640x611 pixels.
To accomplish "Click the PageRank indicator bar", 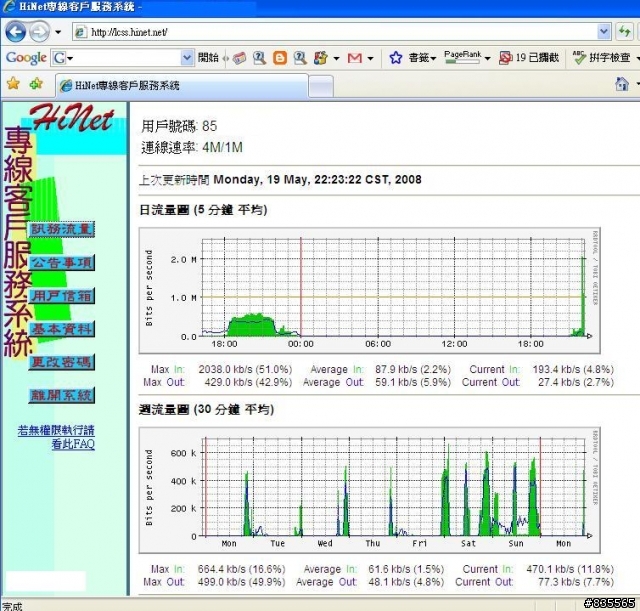I will (x=462, y=58).
